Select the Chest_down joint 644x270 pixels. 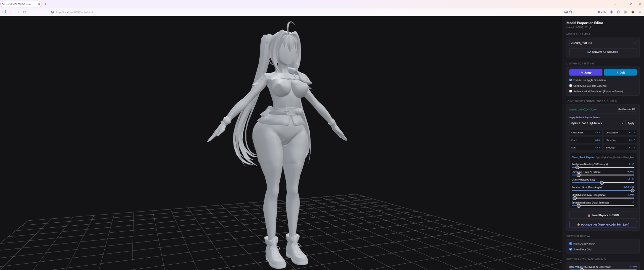click(x=620, y=133)
